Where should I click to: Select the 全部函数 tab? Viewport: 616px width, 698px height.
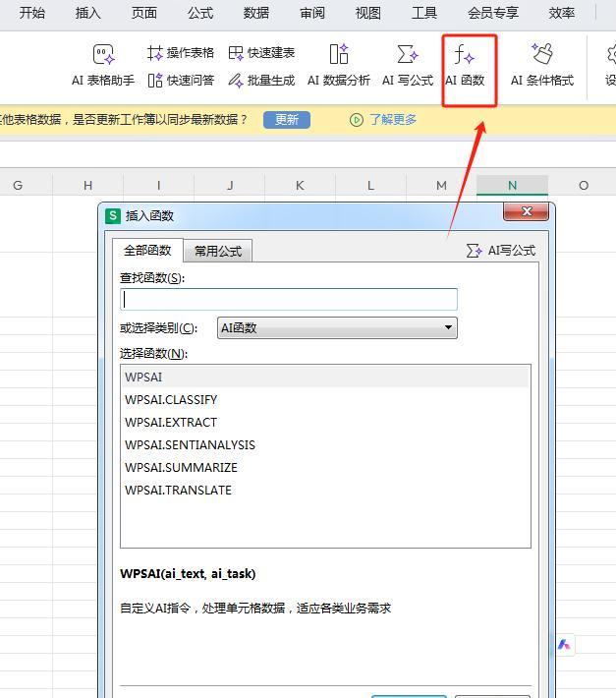coord(147,250)
